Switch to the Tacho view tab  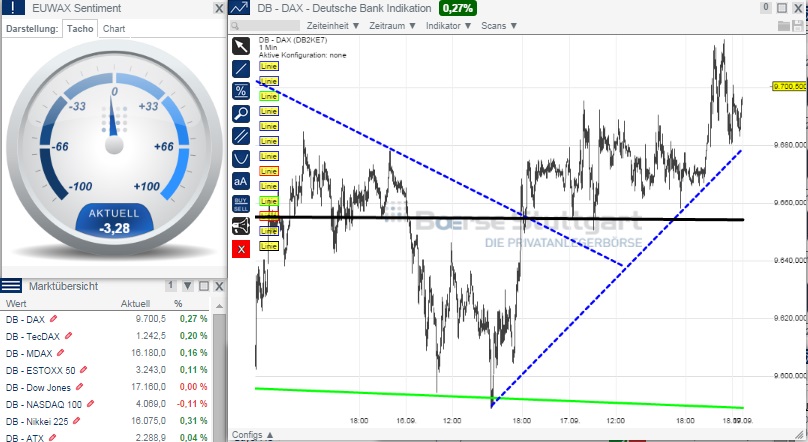tap(80, 29)
